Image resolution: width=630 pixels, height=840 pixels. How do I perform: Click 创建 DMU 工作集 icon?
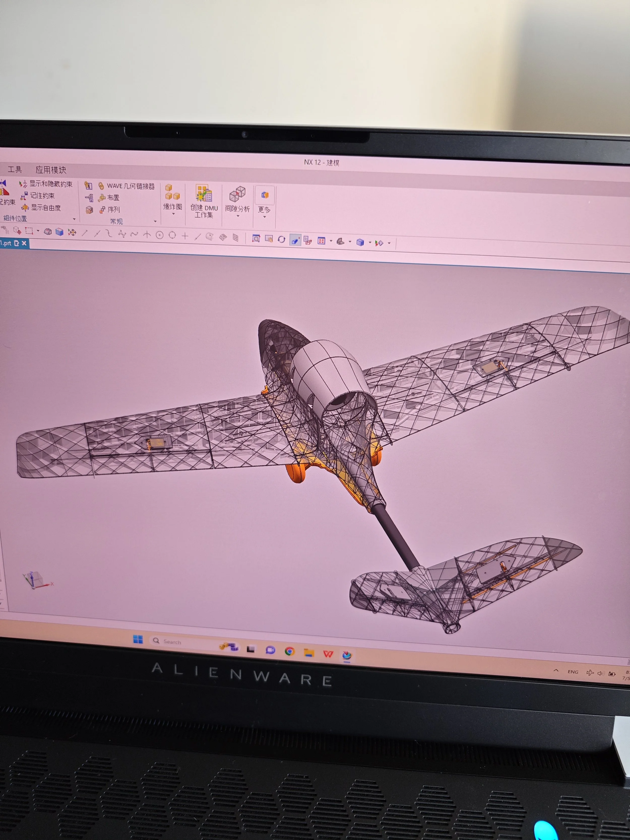[204, 193]
